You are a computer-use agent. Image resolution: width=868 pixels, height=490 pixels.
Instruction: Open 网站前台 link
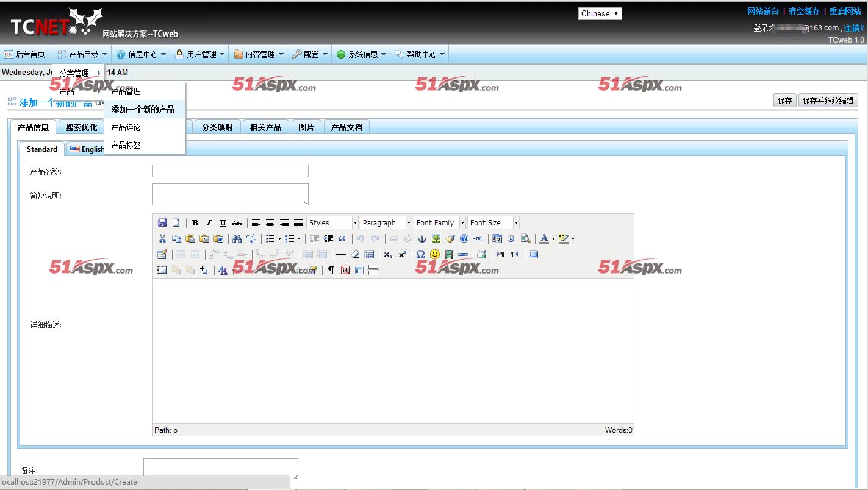click(763, 11)
